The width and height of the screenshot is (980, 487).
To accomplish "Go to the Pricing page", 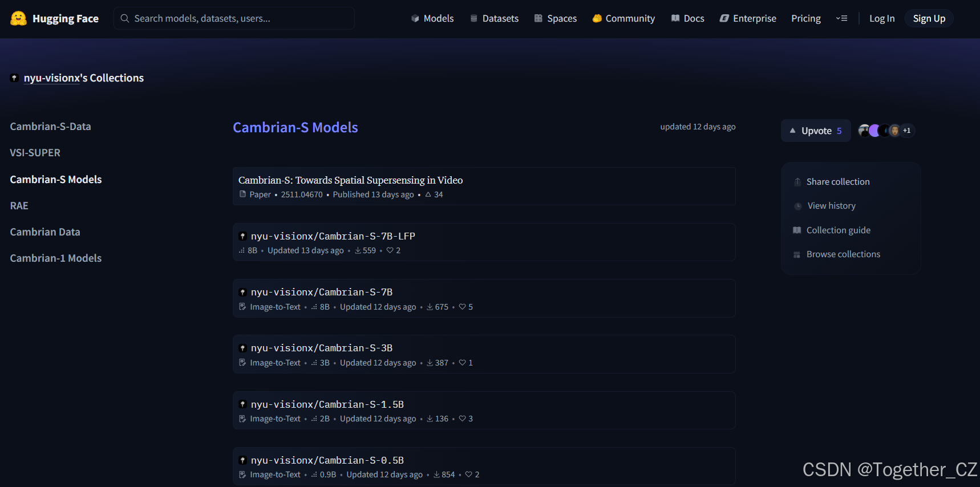I will (806, 18).
